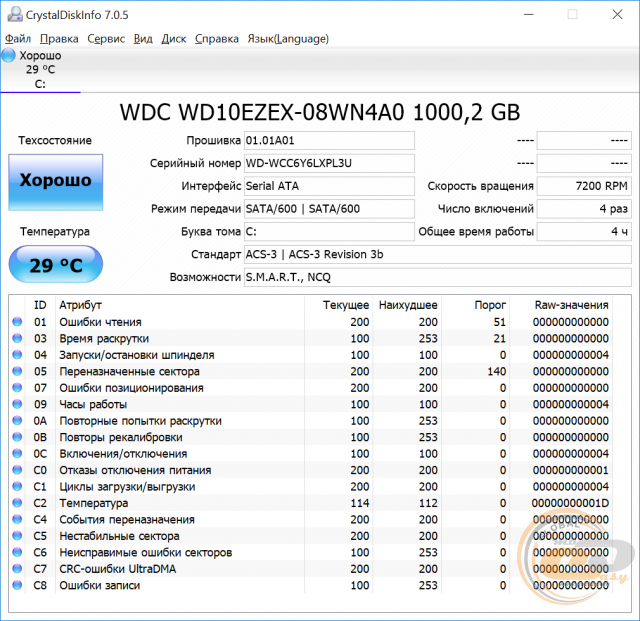The width and height of the screenshot is (640, 621).
Task: Select the Часы работы attribute name
Action: (x=93, y=404)
